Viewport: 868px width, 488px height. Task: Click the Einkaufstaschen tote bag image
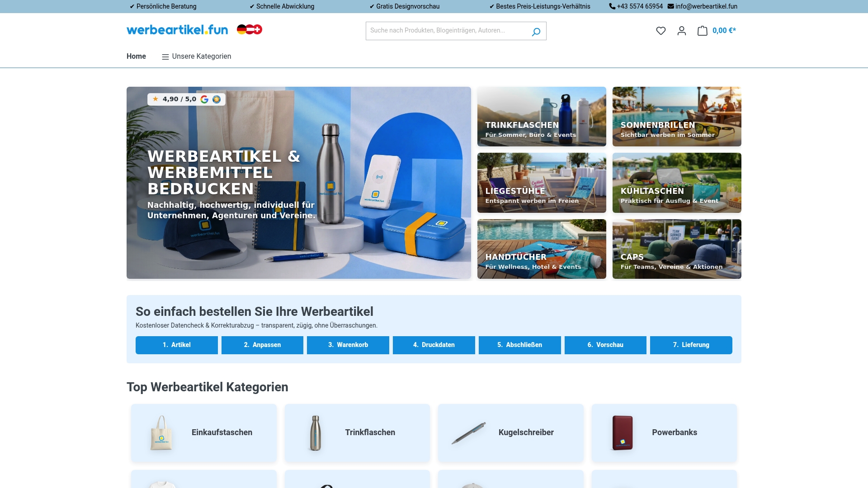pyautogui.click(x=161, y=433)
